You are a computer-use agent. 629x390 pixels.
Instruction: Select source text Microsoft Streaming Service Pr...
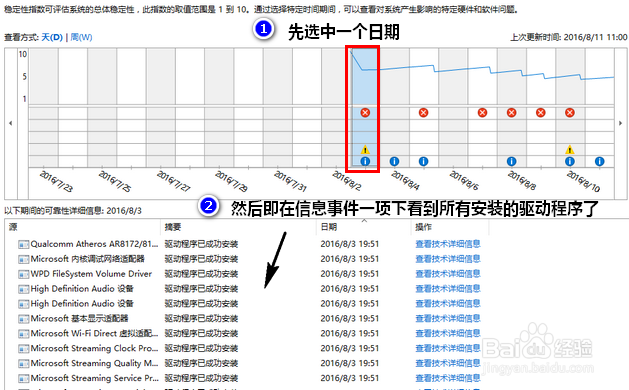coord(95,378)
